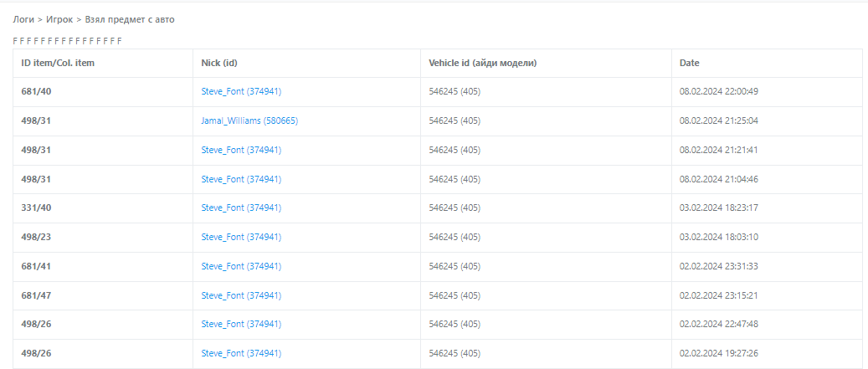Click Steve_Font link dated 08.02.2024 21:21:41

click(x=241, y=150)
